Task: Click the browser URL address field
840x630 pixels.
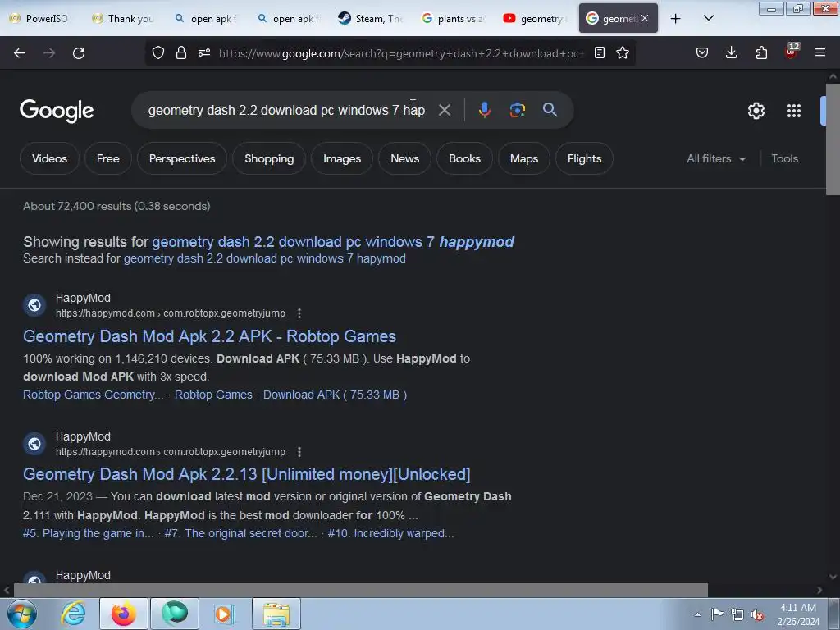Action: (x=400, y=53)
